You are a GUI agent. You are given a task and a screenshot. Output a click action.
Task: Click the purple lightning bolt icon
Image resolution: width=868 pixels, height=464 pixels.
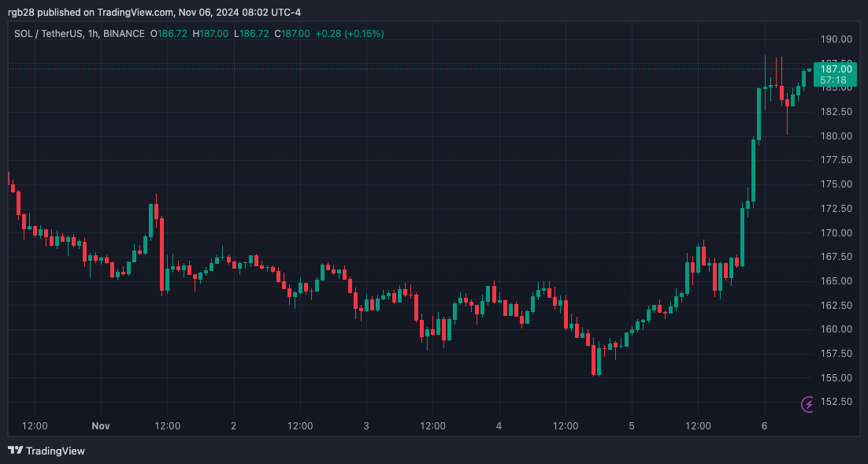click(x=807, y=404)
